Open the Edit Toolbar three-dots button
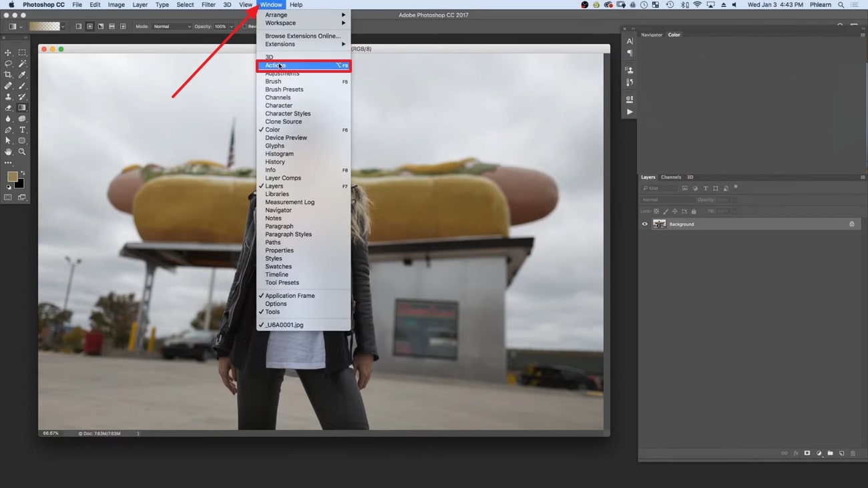 (x=8, y=163)
